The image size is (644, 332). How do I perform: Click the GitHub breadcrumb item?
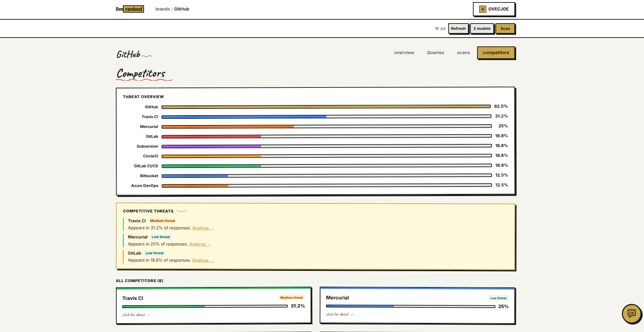[x=182, y=9]
